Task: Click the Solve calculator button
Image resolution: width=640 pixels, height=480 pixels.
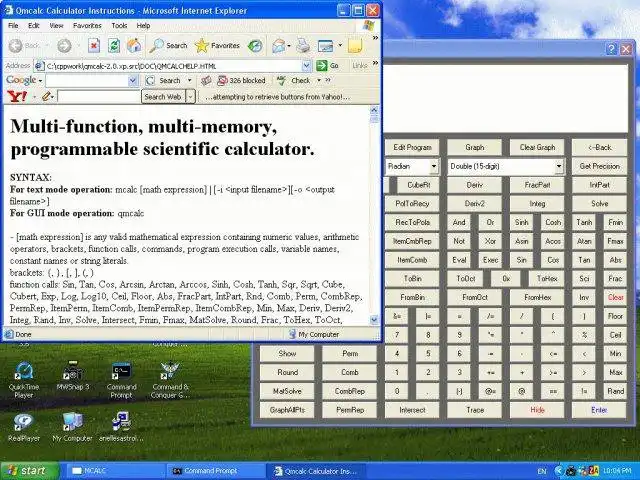Action: click(600, 203)
